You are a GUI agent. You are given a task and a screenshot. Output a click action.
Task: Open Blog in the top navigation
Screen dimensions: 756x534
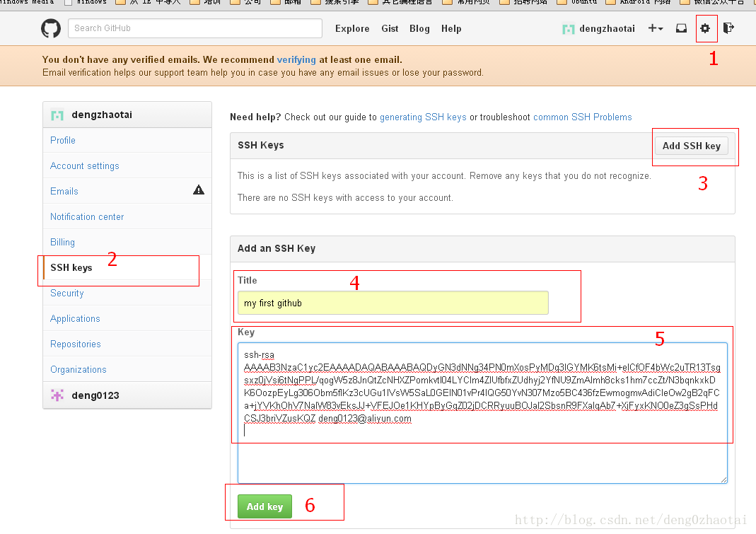(x=419, y=28)
